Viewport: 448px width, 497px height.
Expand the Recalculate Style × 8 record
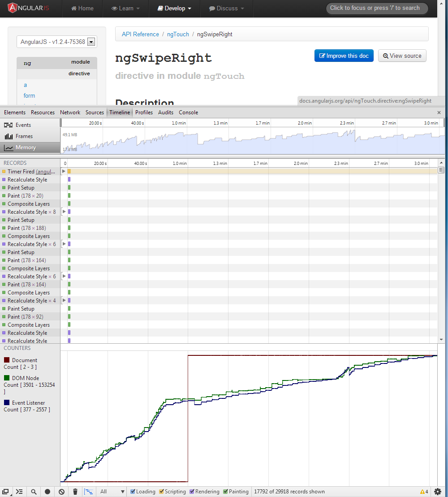64,212
